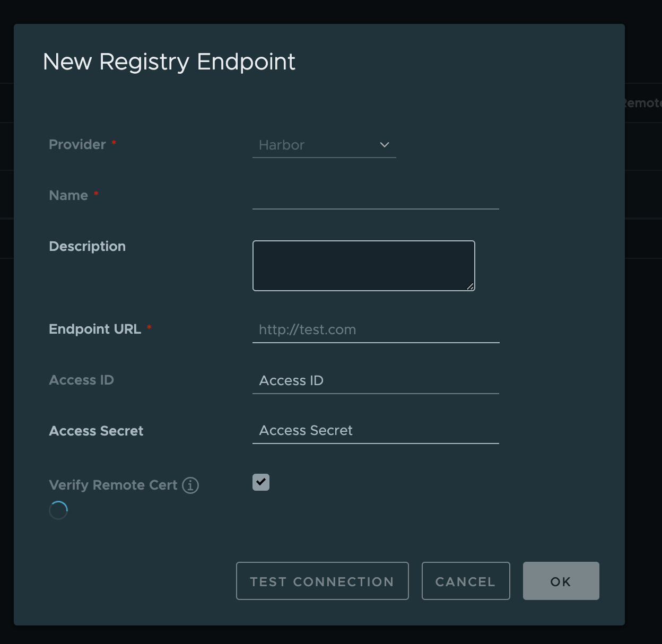Click the Endpoint URL field showing http://test.com
Screen dimensions: 662x644
[x=376, y=329]
